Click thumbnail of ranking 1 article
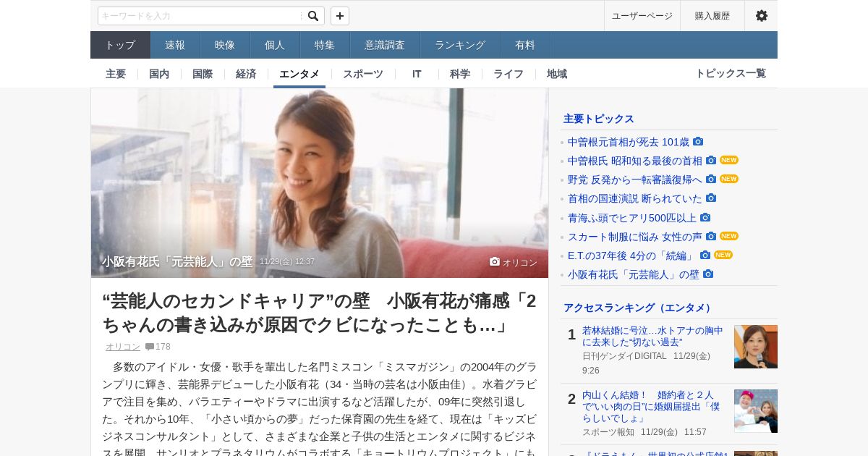Screen dimensions: 868x456 tap(756, 347)
